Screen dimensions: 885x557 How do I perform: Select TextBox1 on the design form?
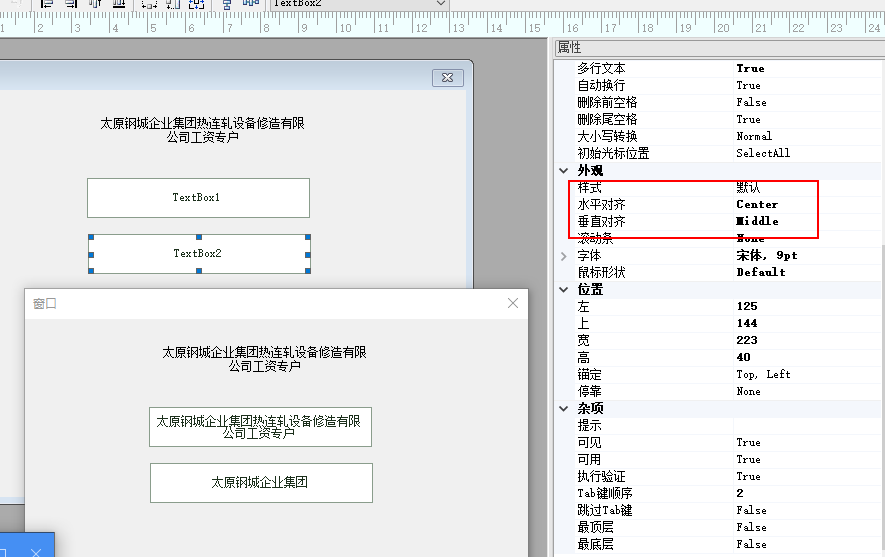click(x=198, y=198)
